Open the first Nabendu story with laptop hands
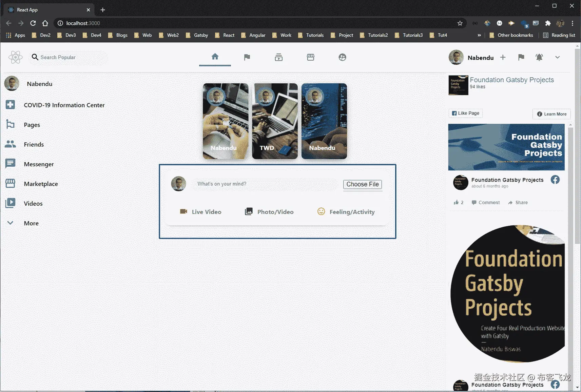 coord(226,121)
